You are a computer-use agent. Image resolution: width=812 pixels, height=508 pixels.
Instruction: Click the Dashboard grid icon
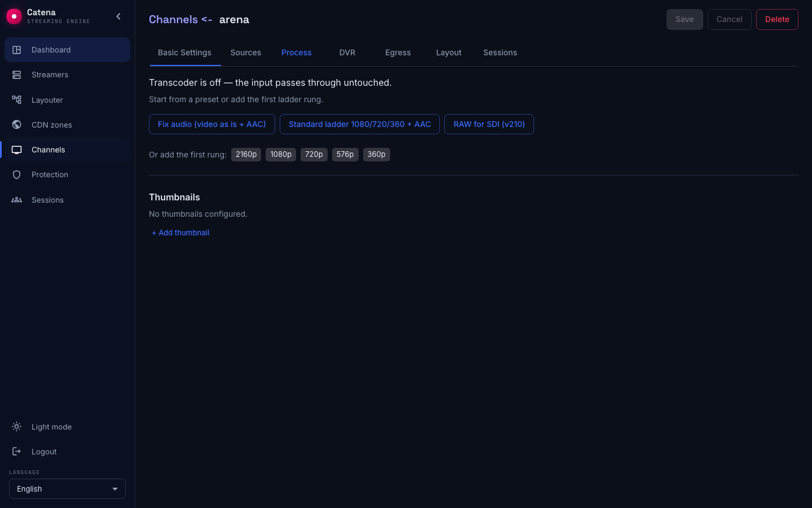[17, 50]
